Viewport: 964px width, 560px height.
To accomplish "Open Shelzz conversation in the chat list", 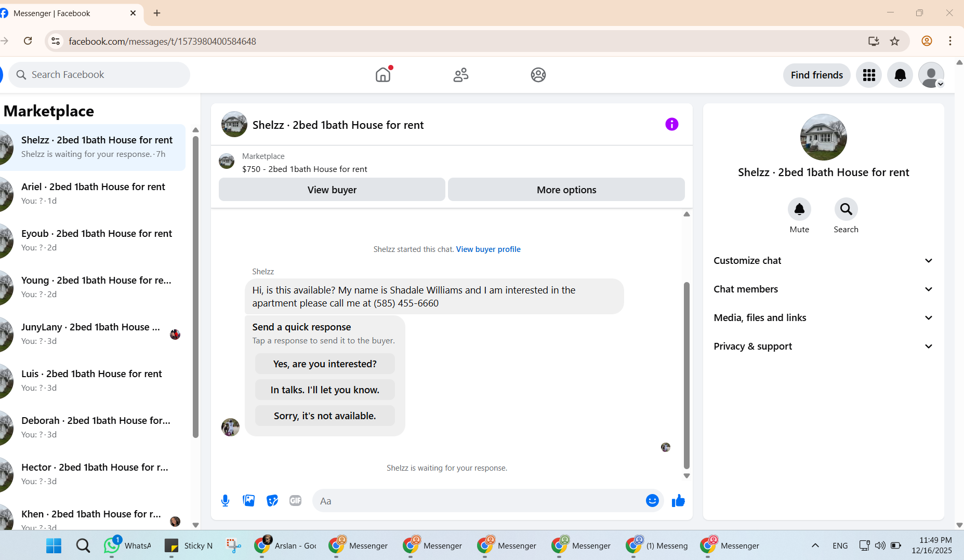I will [93, 148].
